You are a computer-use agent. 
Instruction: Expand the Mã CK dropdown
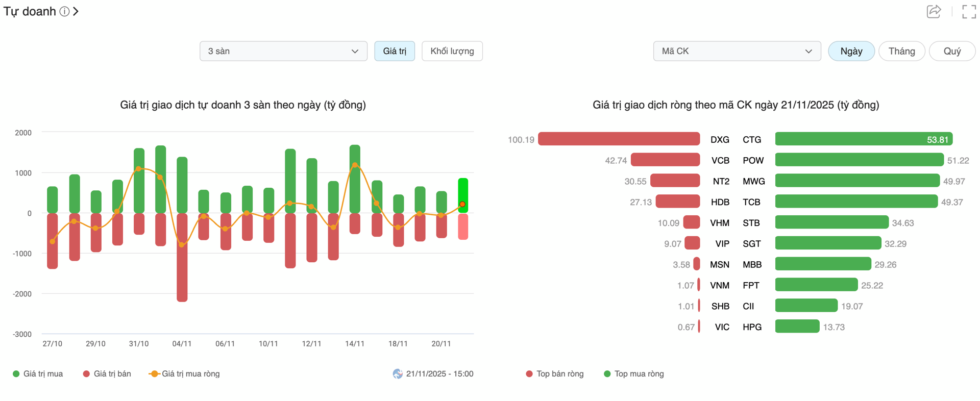(736, 51)
